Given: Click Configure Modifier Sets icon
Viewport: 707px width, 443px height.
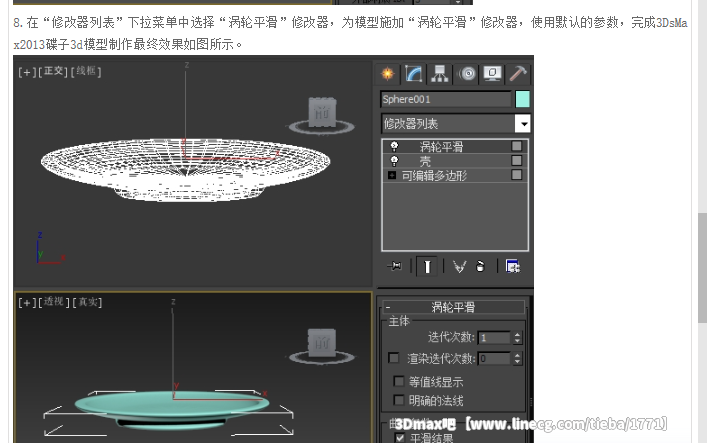Looking at the screenshot, I should (x=512, y=266).
